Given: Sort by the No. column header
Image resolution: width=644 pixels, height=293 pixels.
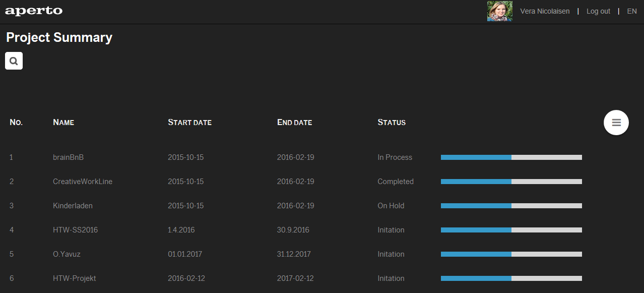Looking at the screenshot, I should tap(16, 123).
